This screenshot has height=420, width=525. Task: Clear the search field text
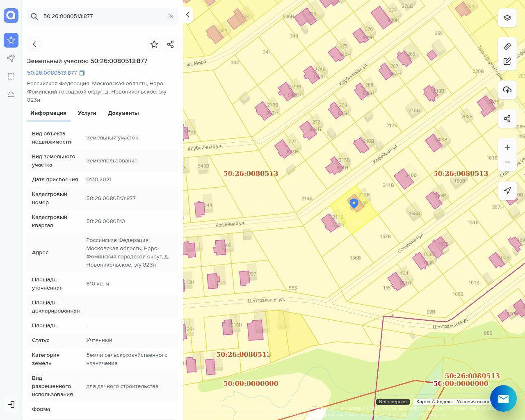click(171, 16)
